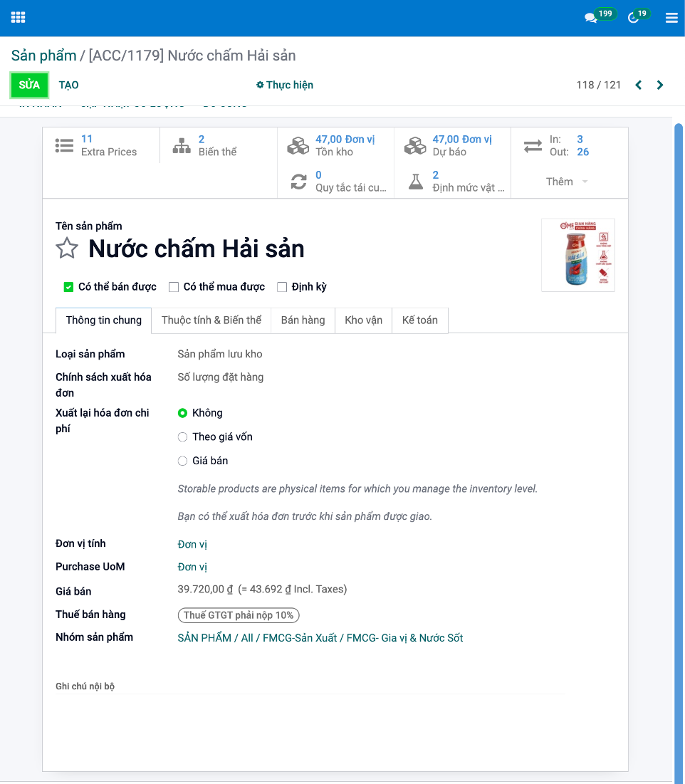Toggle the Có thể bán được checkbox
This screenshot has height=784, width=685.
pyautogui.click(x=69, y=287)
